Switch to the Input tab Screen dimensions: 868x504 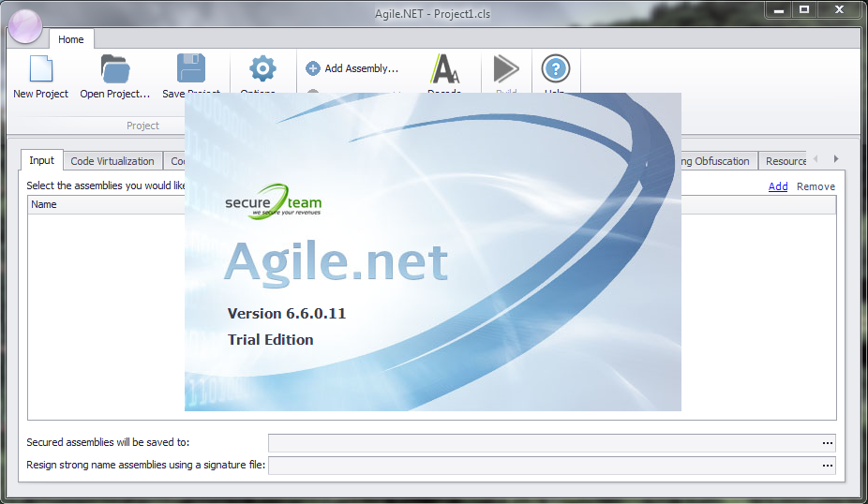click(41, 160)
